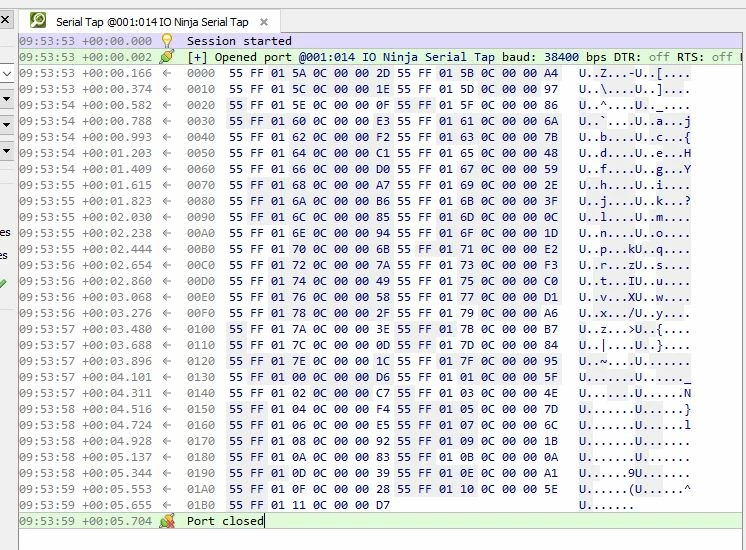Click the Opened port baud 38400 log line
Viewport: 746px width, 550px height.
382,57
